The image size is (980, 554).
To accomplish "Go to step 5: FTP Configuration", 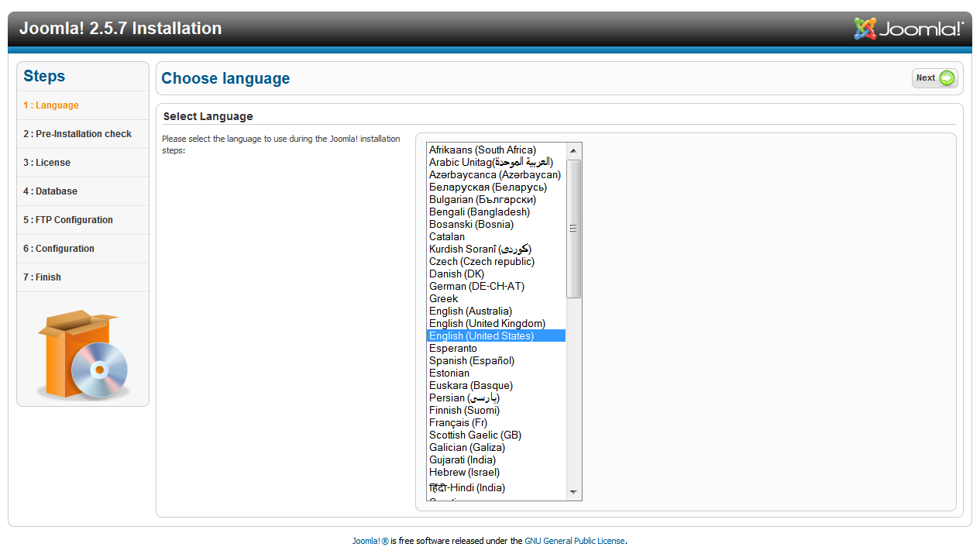I will 68,220.
